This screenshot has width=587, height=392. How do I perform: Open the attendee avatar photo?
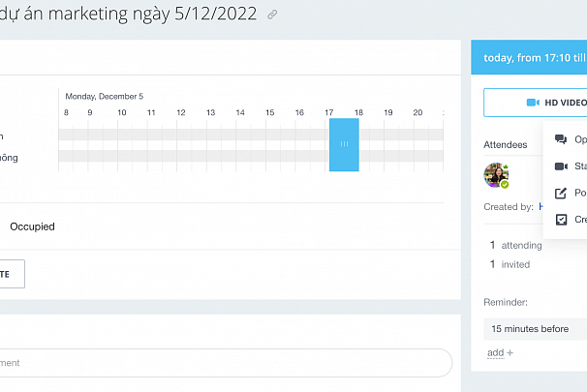(x=496, y=175)
